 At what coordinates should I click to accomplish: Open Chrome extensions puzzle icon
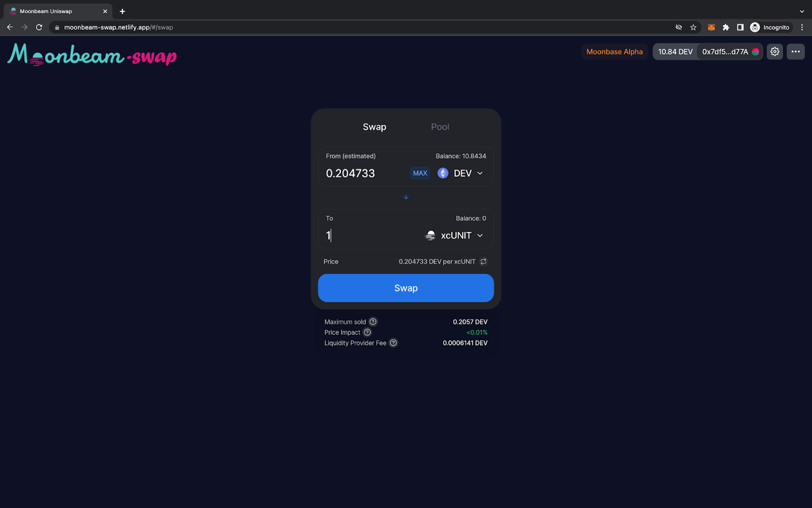(726, 27)
